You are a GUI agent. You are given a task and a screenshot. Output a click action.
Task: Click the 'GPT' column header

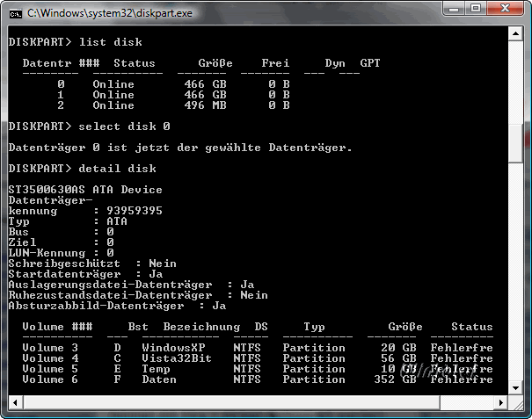click(370, 63)
